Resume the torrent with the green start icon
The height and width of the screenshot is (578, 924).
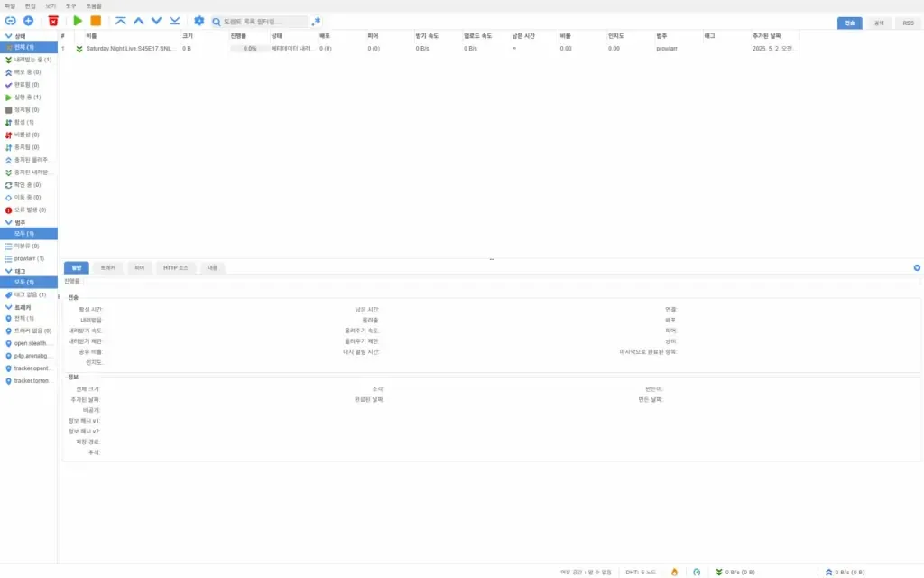click(78, 21)
